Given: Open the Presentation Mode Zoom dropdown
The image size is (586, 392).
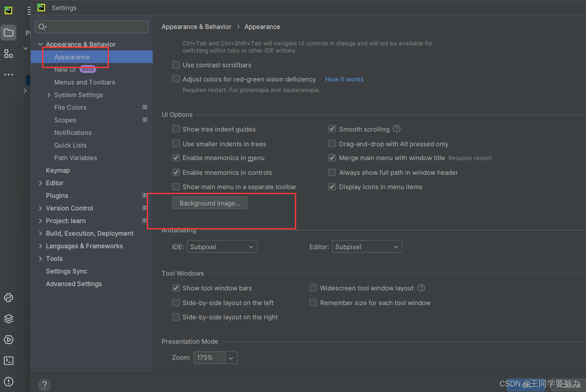Looking at the screenshot, I should pos(231,358).
